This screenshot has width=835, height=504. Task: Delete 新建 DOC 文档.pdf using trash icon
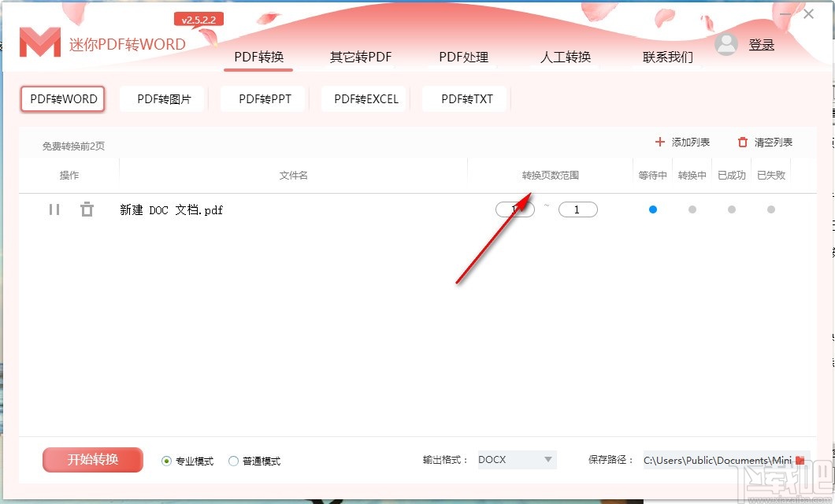pyautogui.click(x=87, y=209)
